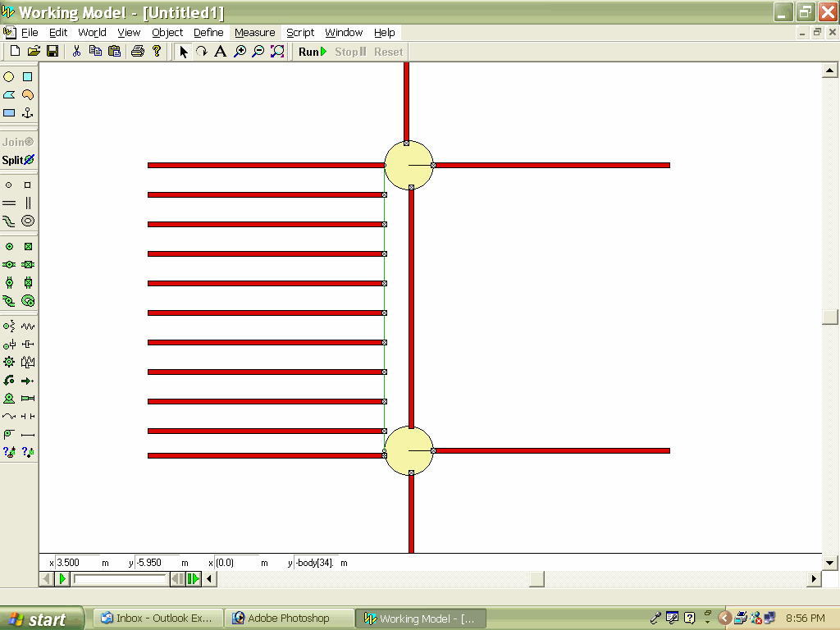Select the Vertical pinned slot joint tool
The height and width of the screenshot is (630, 840).
tap(9, 282)
